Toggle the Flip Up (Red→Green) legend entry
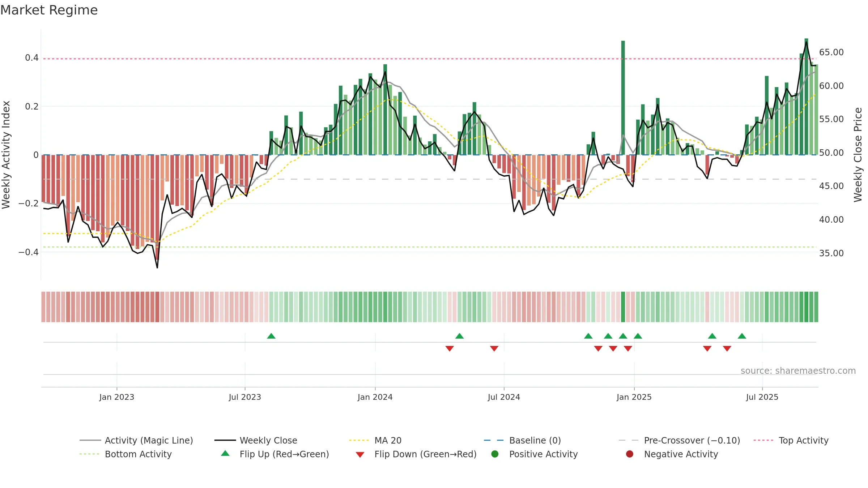The height and width of the screenshot is (488, 868). pos(275,454)
